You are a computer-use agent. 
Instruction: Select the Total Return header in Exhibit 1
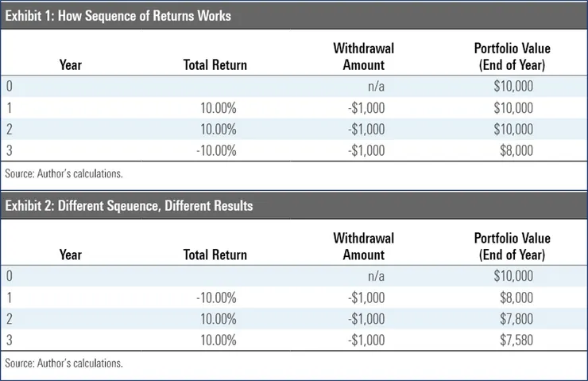tap(215, 66)
